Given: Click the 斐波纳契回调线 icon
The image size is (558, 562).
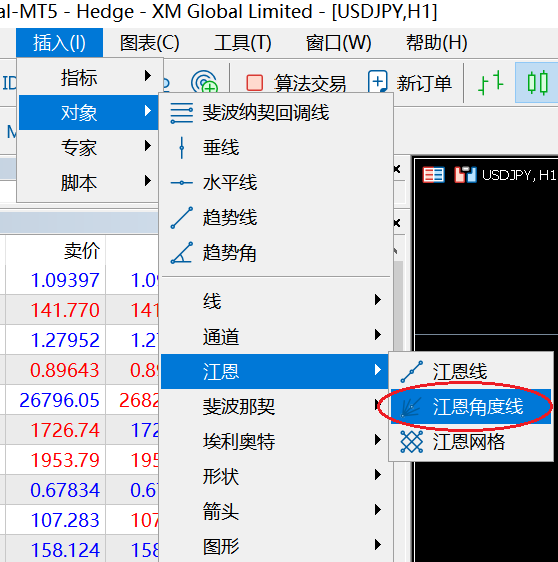Looking at the screenshot, I should [x=182, y=113].
